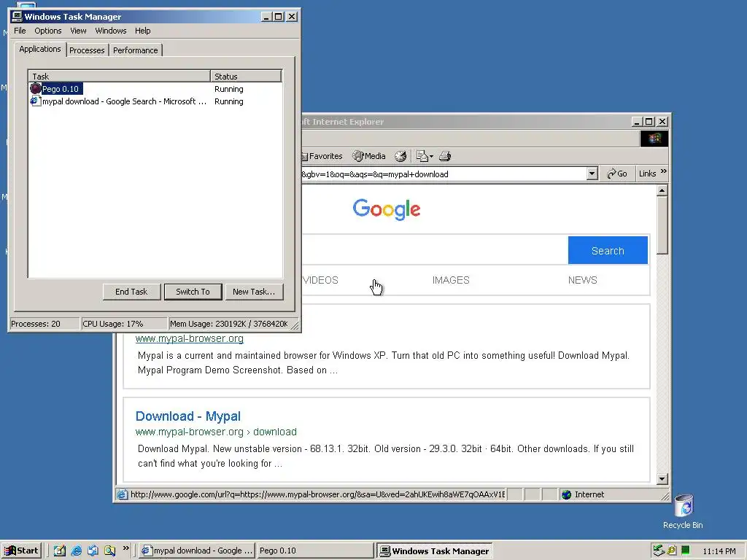Switch to the Applications tab

pos(40,49)
